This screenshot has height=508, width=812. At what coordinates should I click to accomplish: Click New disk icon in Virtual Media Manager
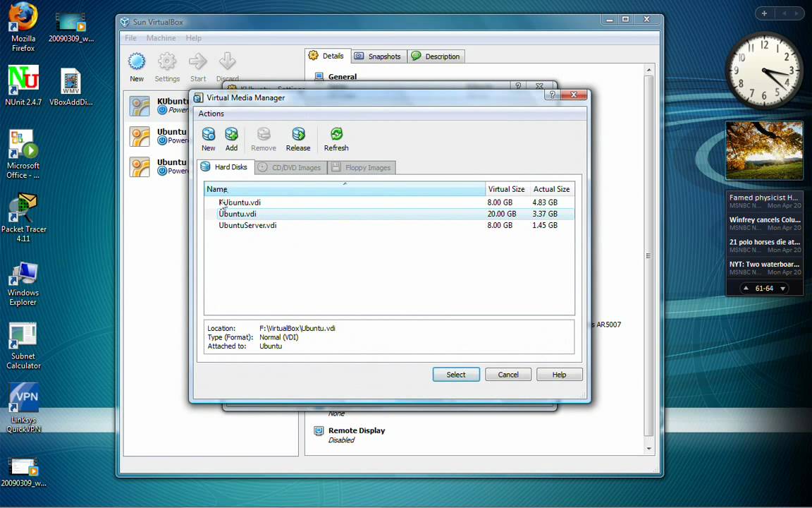pos(208,135)
